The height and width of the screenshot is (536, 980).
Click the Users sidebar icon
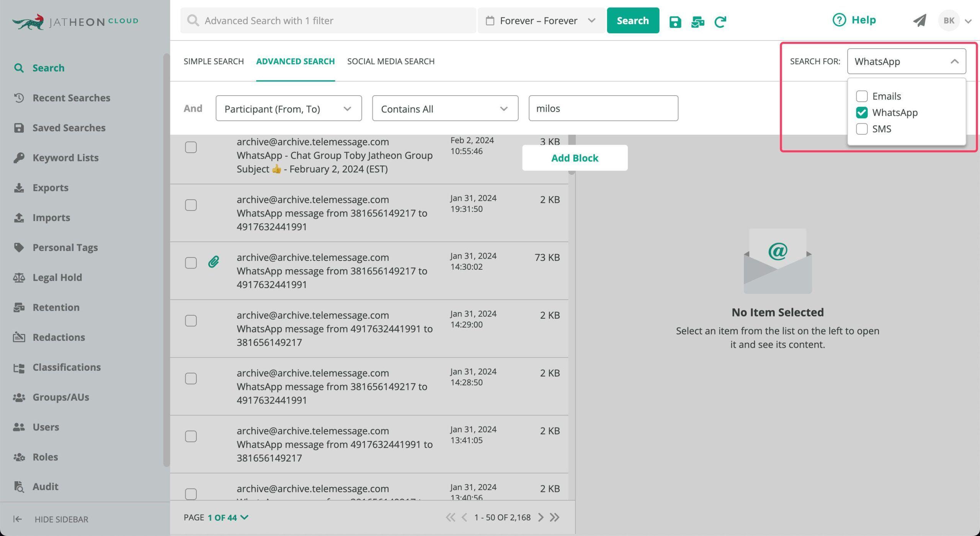(x=19, y=427)
